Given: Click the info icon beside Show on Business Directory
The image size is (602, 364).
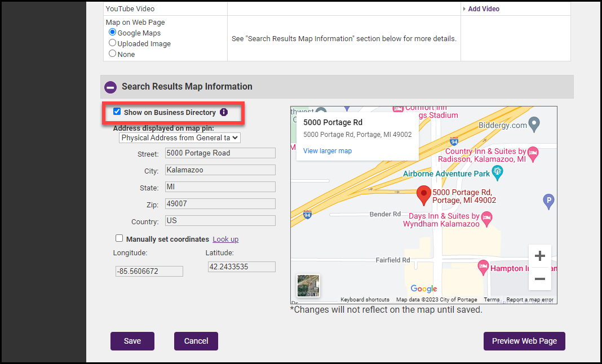Looking at the screenshot, I should click(x=224, y=112).
